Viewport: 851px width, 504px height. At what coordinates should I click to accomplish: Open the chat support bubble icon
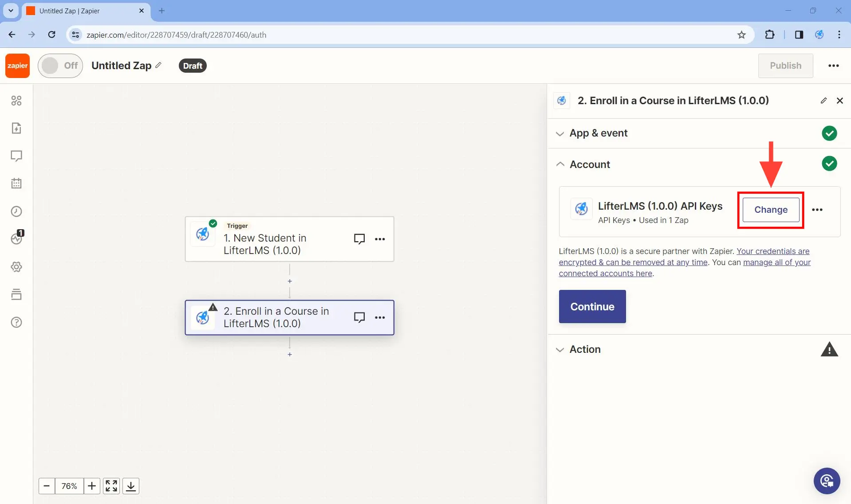tap(827, 481)
